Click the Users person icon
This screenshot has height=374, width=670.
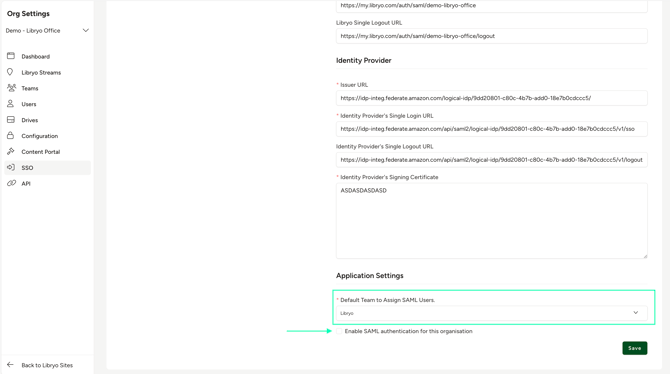10,103
